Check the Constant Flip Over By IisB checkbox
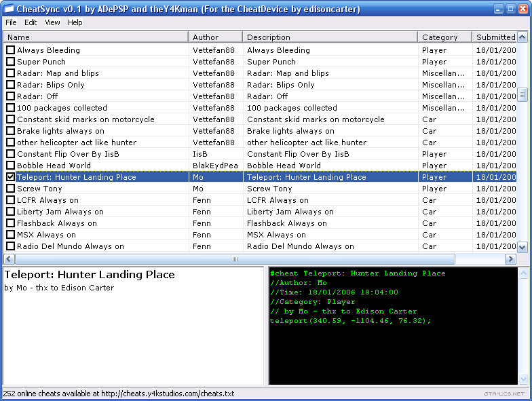Screen dimensions: 532x401 tap(11, 154)
